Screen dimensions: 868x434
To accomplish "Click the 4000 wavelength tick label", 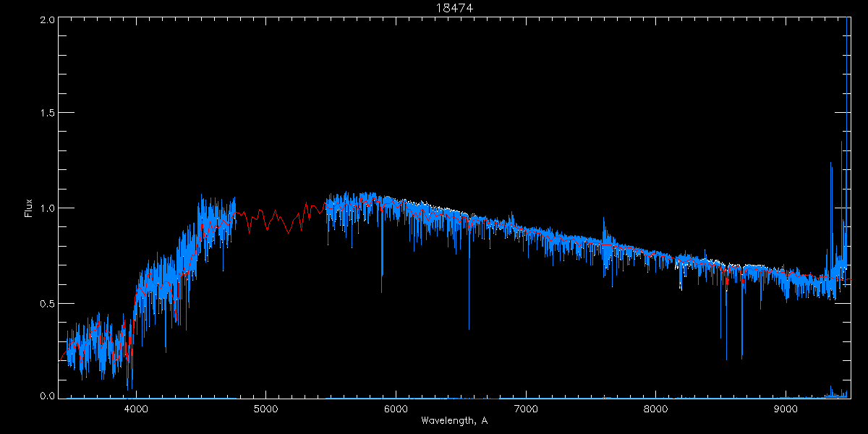I will (x=136, y=407).
